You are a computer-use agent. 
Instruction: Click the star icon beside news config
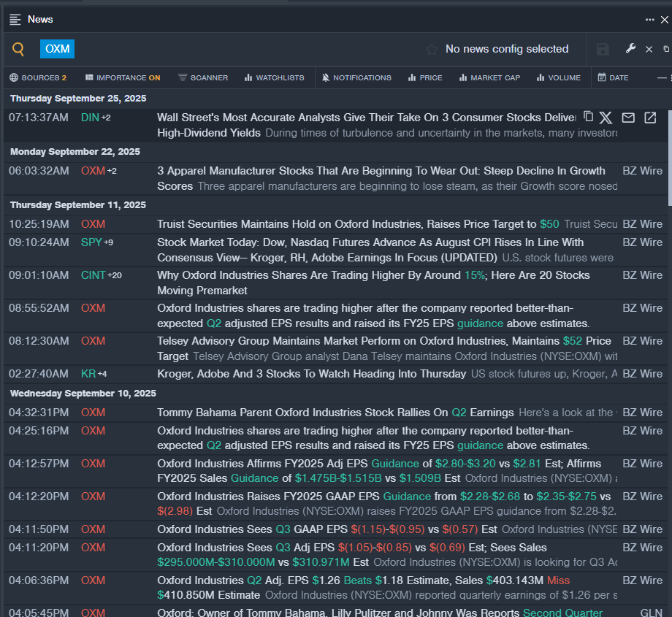coord(432,49)
